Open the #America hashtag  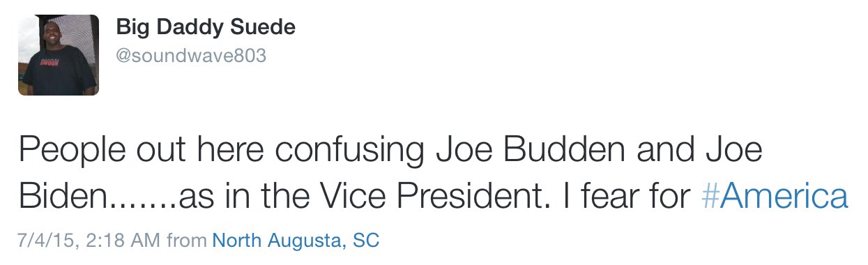tap(774, 197)
